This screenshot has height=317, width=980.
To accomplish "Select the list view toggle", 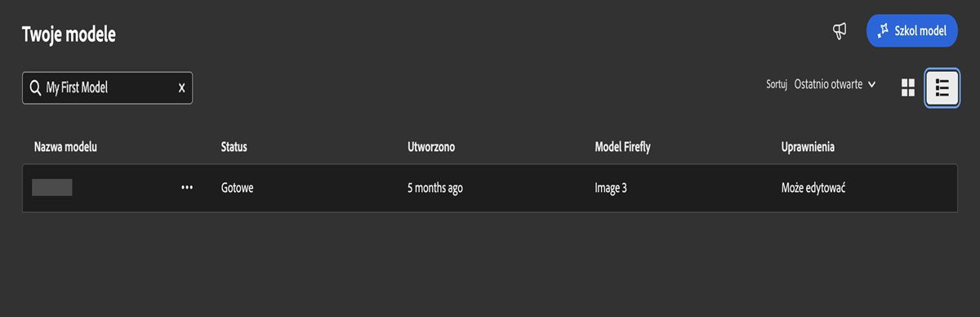I will [942, 87].
